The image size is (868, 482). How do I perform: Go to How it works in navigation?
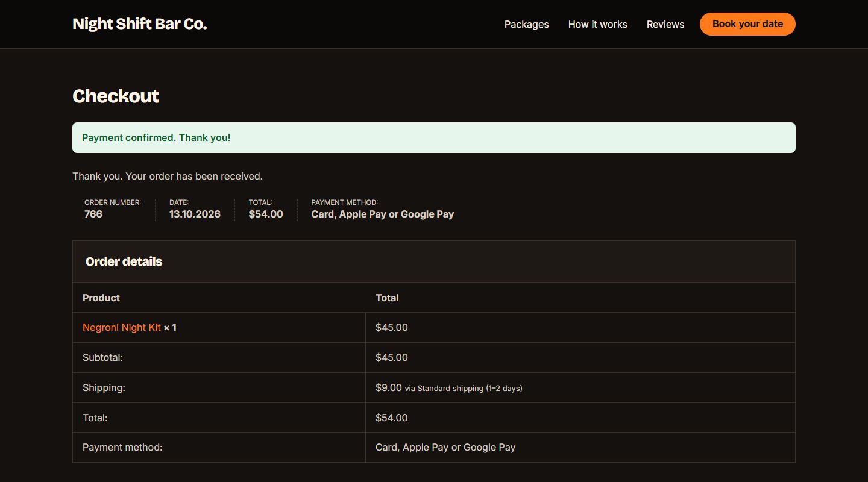point(598,24)
